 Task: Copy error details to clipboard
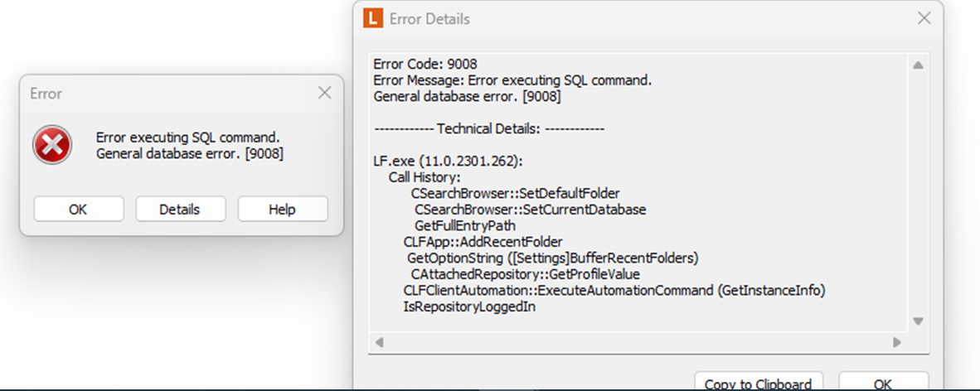click(758, 382)
